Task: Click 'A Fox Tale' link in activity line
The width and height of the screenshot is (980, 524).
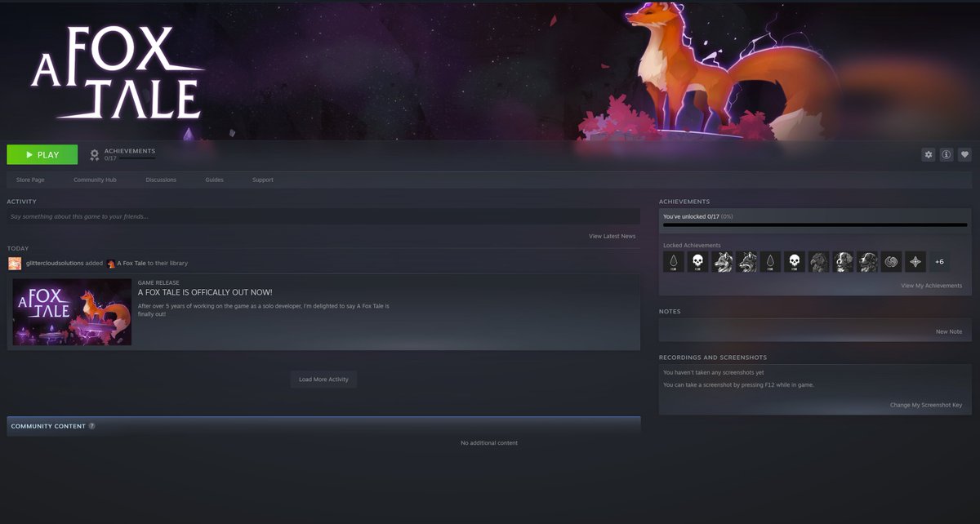Action: tap(131, 263)
